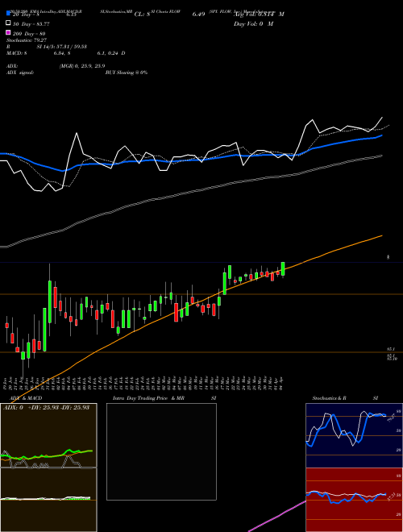Select the '200 Day - 80' legend text
Screen dimensions: 403x532
click(x=29, y=34)
